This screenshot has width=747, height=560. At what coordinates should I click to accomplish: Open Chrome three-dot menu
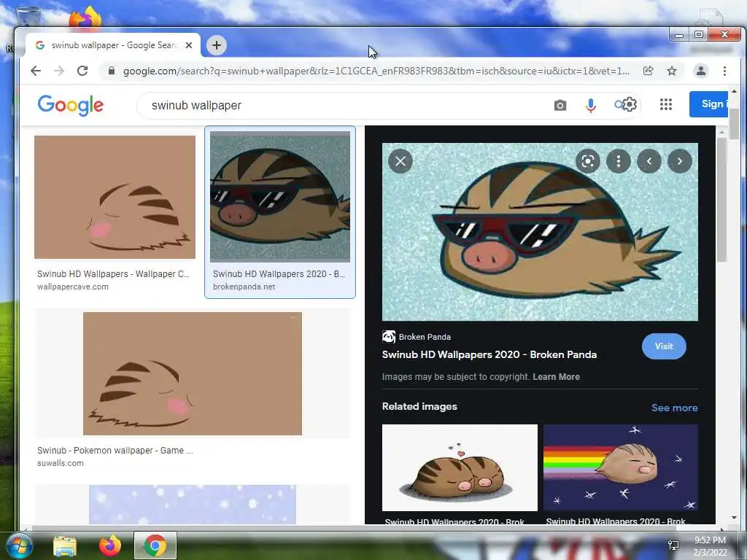(x=724, y=71)
